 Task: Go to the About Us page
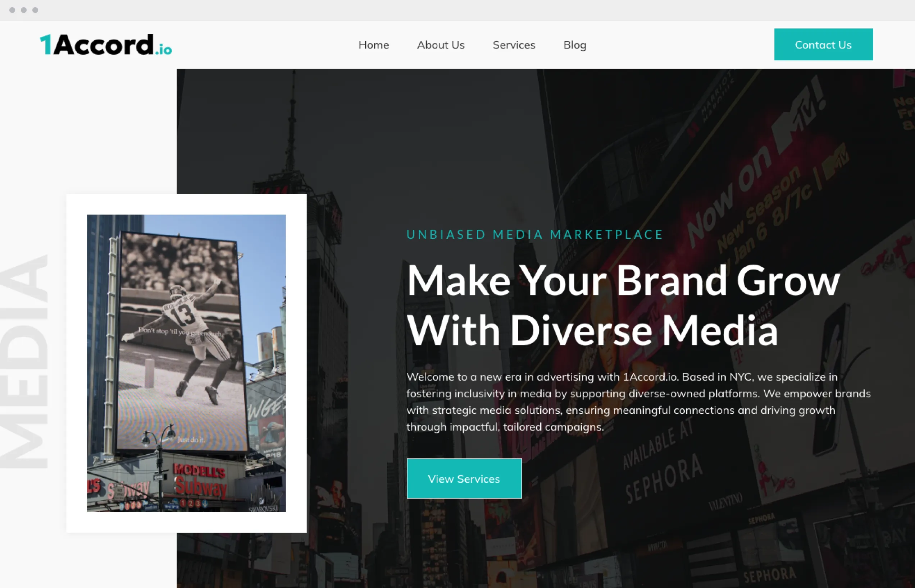(x=441, y=45)
